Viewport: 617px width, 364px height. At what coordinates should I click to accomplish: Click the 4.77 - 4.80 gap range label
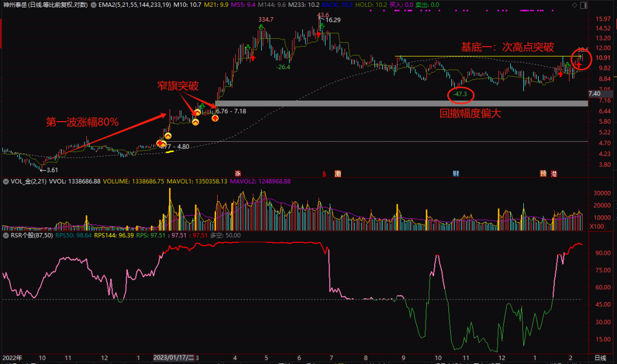175,147
